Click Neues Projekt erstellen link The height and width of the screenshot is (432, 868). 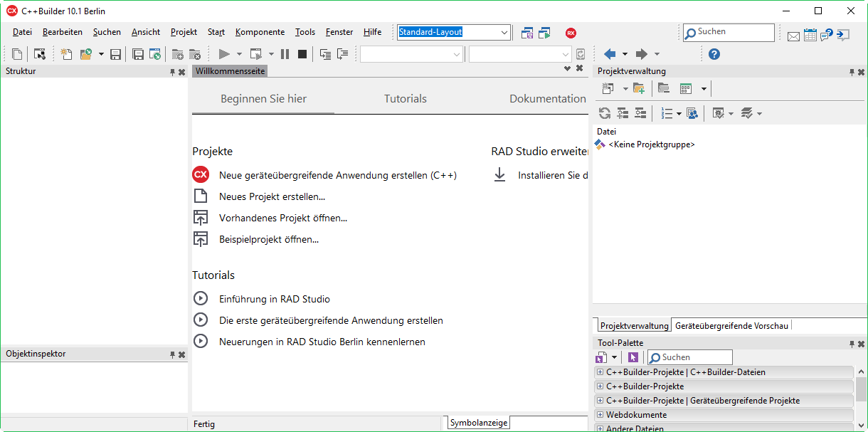pos(272,196)
